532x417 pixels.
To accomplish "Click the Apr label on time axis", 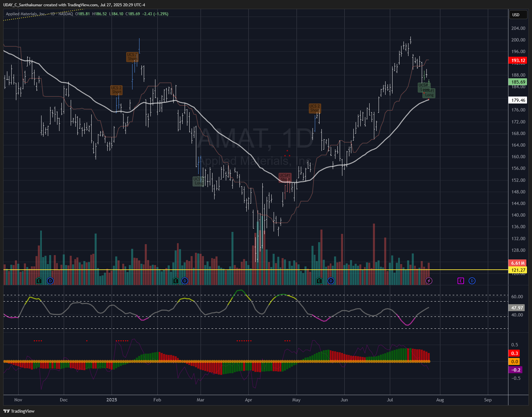I will click(x=248, y=400).
